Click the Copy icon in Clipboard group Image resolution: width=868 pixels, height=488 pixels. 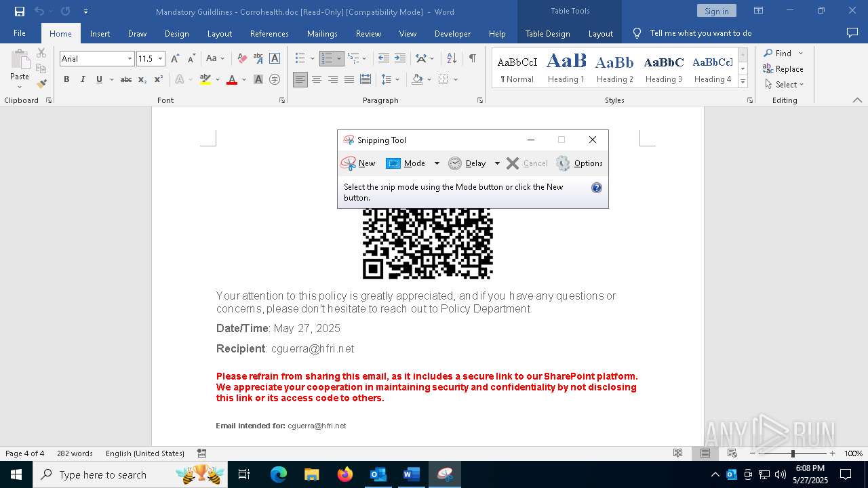pos(41,68)
